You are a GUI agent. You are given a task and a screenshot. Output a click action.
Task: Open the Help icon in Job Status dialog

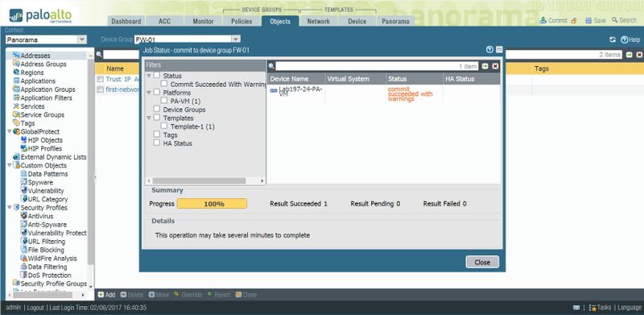(x=489, y=50)
